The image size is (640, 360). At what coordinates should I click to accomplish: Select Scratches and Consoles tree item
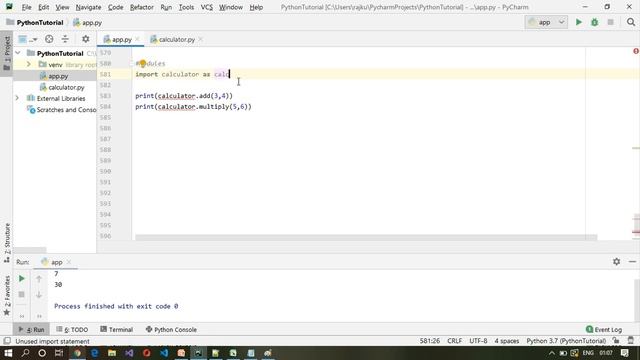(x=62, y=110)
